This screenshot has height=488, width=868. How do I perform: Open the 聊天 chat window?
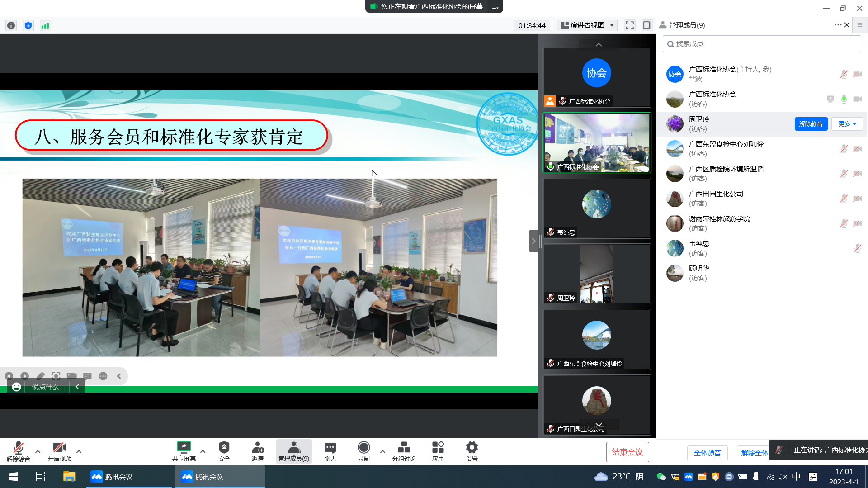tap(330, 451)
